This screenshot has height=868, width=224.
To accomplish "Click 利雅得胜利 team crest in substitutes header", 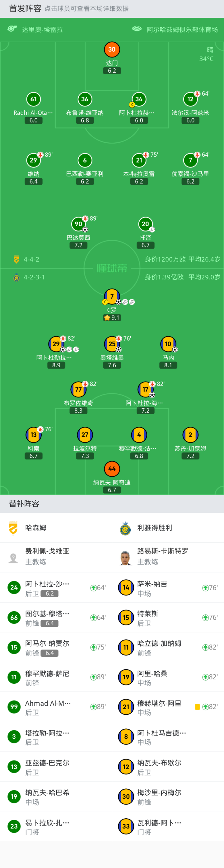I will [x=125, y=528].
